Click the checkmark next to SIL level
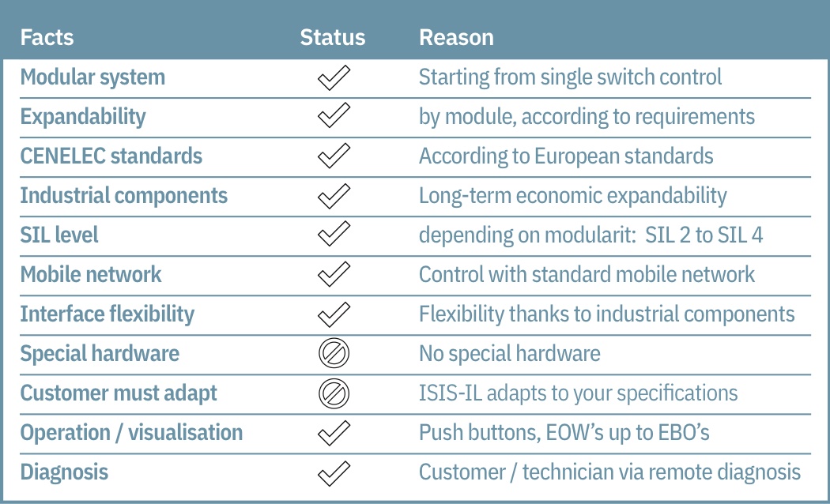Screen dimensions: 830x504 [334, 234]
